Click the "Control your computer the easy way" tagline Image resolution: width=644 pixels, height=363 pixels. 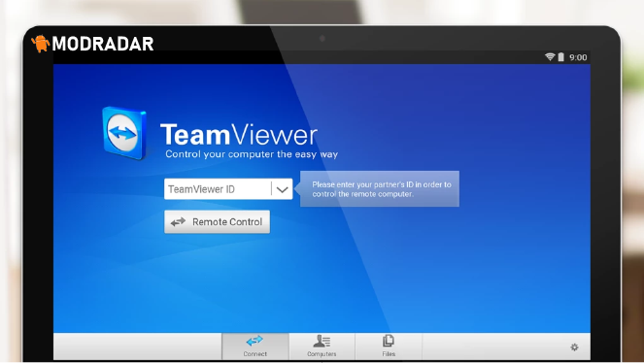coord(252,154)
